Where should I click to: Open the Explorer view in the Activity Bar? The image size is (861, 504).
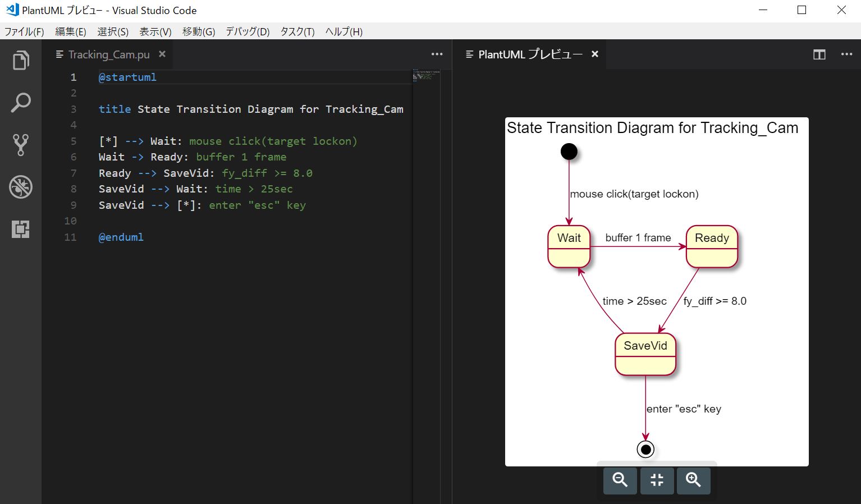[x=21, y=60]
